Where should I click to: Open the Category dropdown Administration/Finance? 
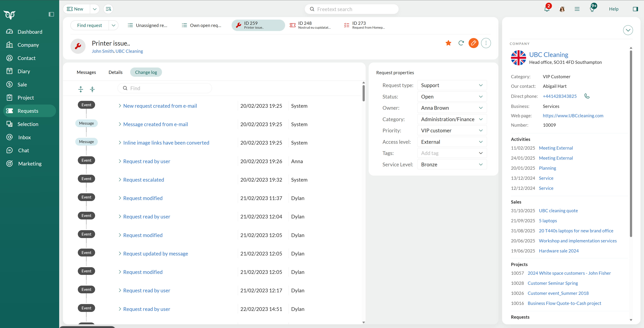[x=452, y=119]
